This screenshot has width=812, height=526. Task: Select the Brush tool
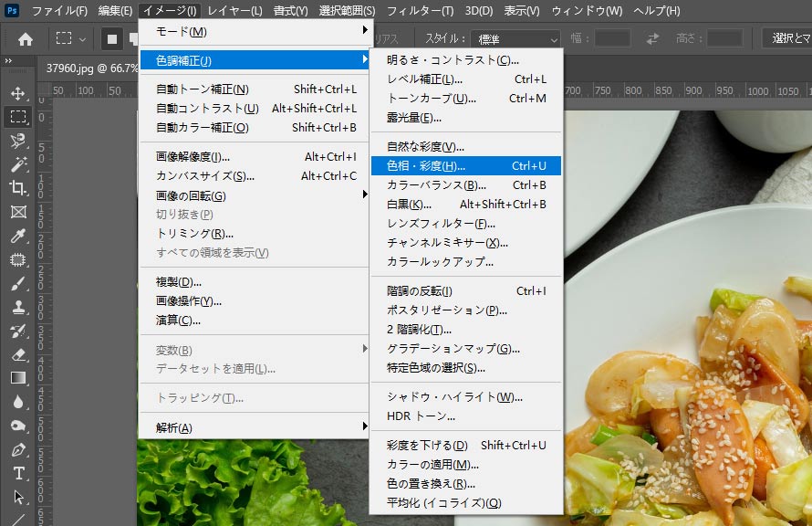point(18,283)
